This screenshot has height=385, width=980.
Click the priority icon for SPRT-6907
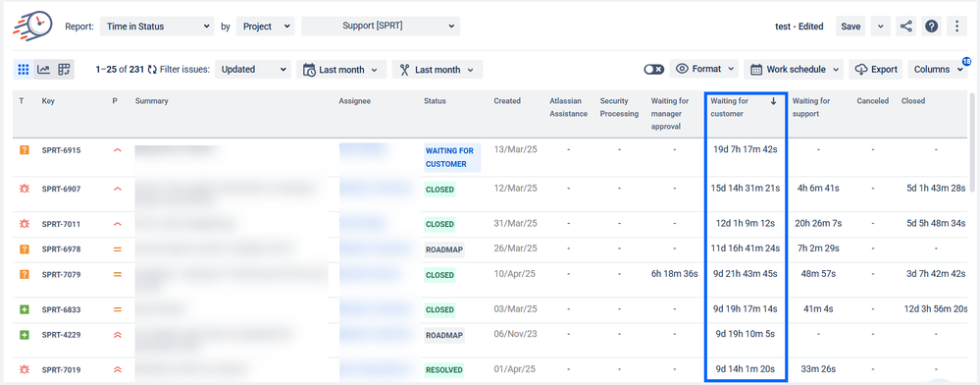click(x=117, y=189)
